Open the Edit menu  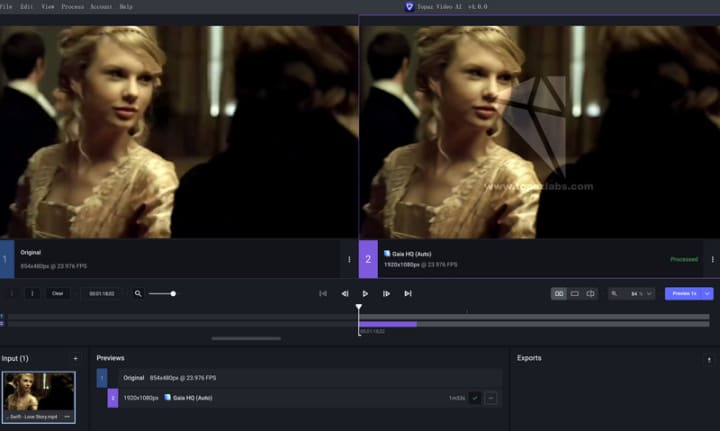click(26, 6)
